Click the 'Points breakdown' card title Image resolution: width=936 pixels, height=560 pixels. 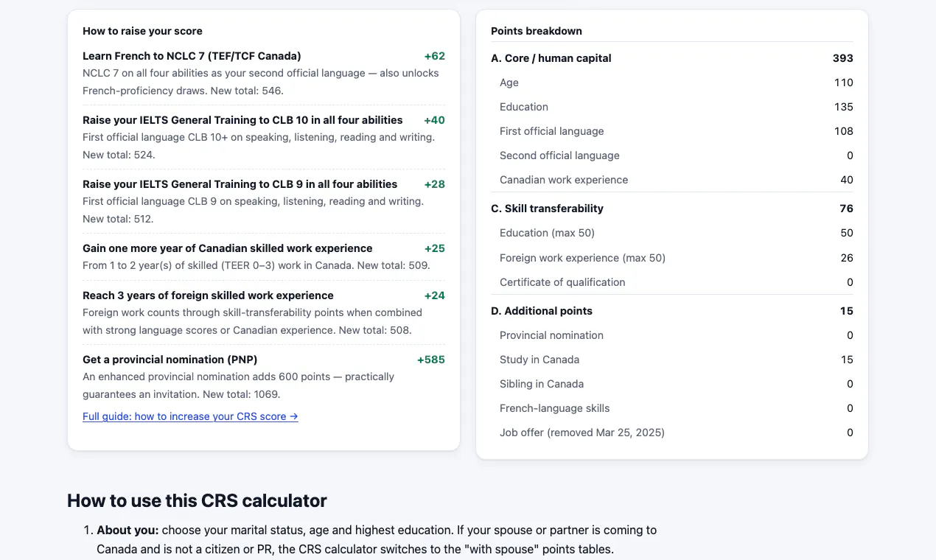point(537,31)
